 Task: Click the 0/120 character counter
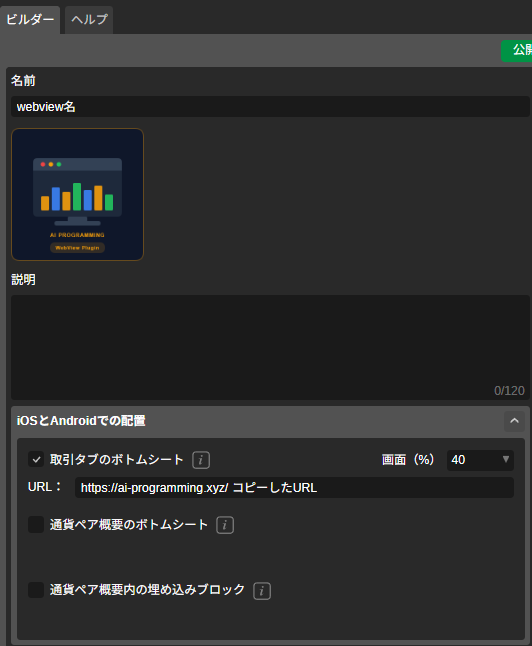click(x=509, y=391)
